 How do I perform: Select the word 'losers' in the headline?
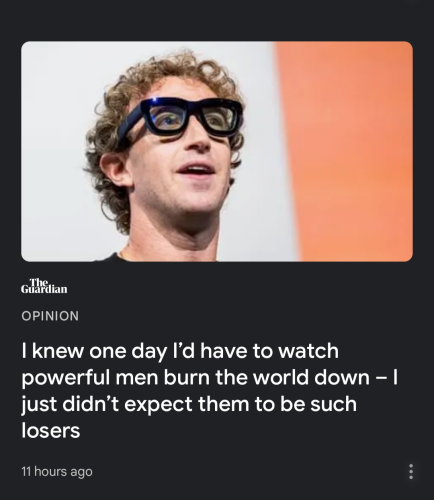[51, 430]
